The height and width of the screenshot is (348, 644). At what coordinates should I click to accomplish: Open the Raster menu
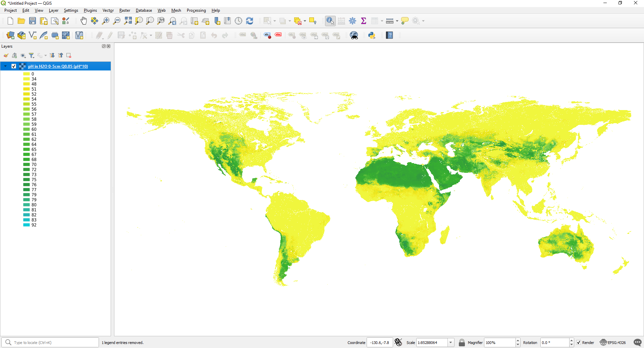point(124,10)
